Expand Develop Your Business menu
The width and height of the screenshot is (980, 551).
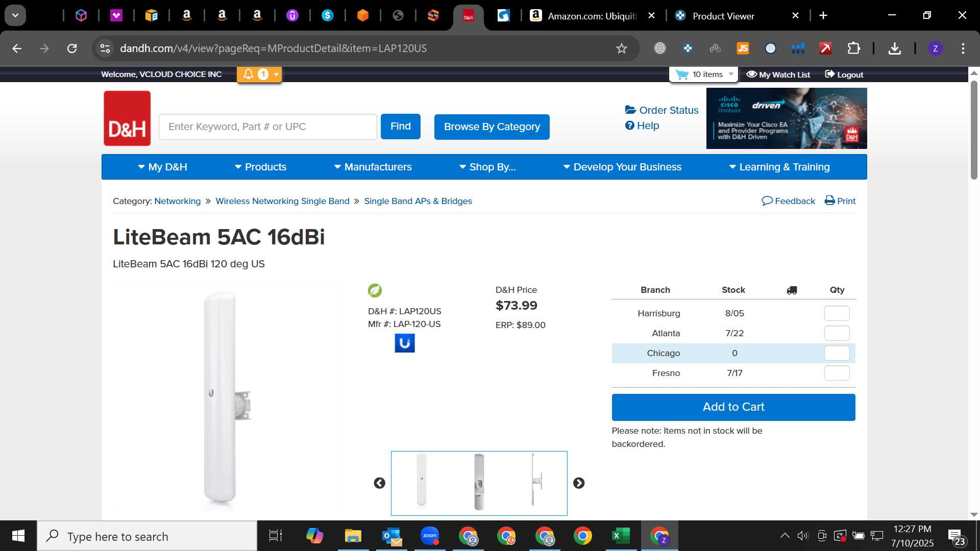coord(622,167)
